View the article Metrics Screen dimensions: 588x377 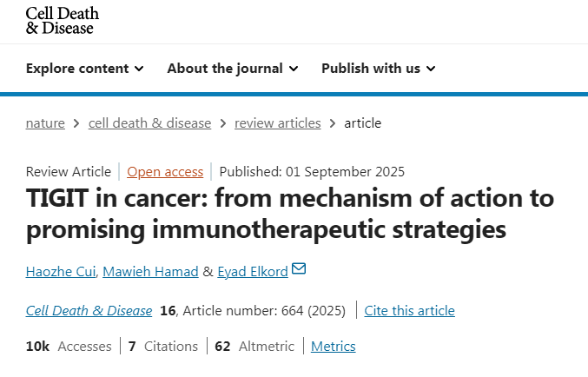(334, 347)
